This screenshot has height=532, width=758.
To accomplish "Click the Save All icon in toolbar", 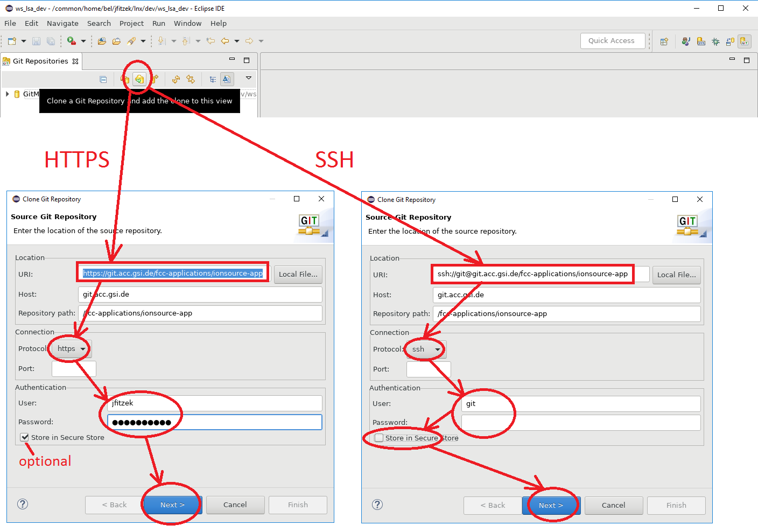I will point(51,41).
